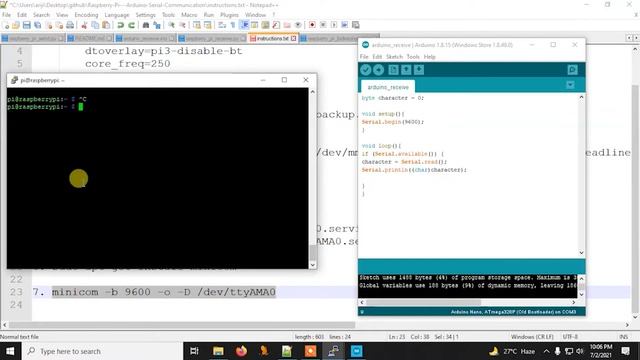The width and height of the screenshot is (640, 360).
Task: Open Task View on the taskbar
Action: 194,351
